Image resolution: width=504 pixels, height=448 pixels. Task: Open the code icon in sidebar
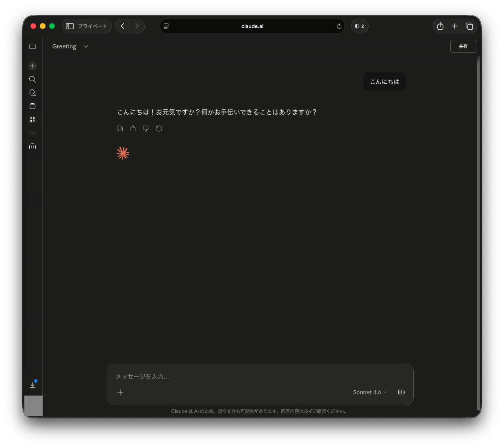pyautogui.click(x=33, y=133)
